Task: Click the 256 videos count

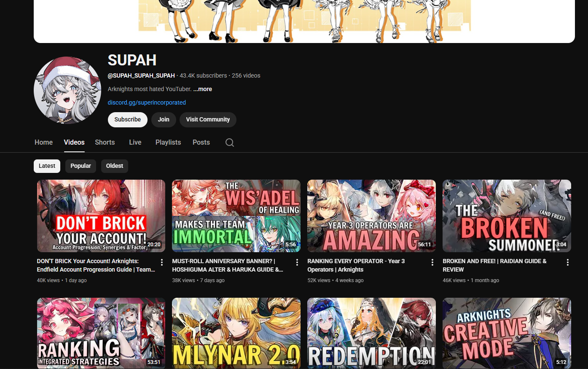Action: click(x=246, y=75)
